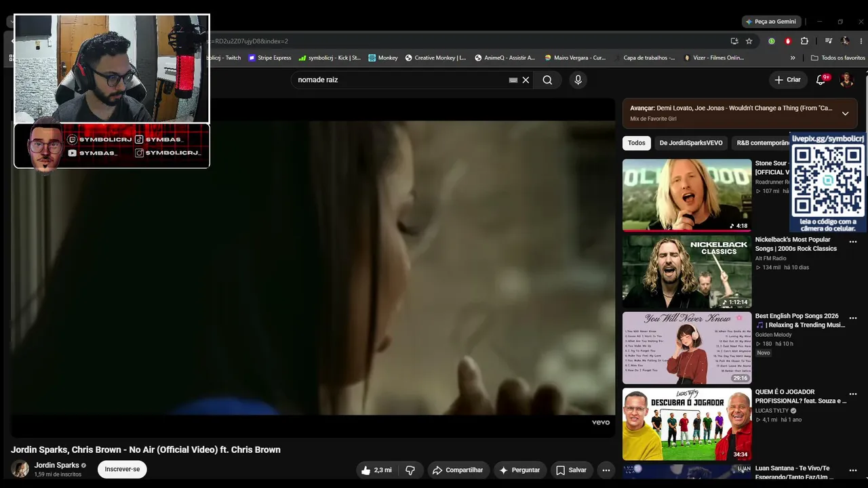Show more bookmarks with the double chevron

click(793, 58)
